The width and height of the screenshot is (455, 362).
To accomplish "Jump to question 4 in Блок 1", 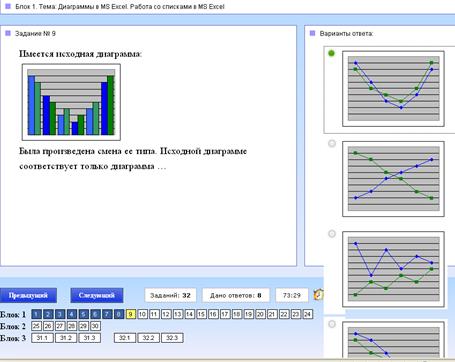I will point(71,314).
